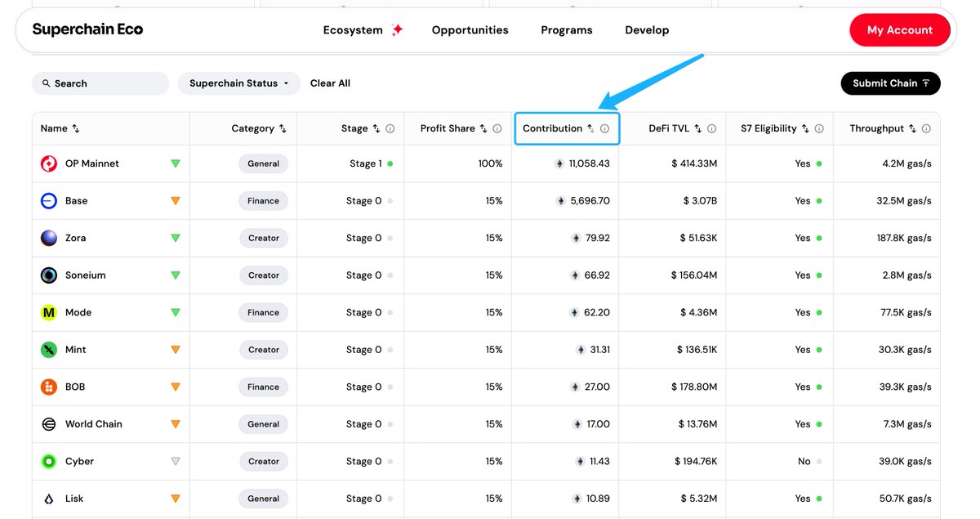Open Stage column info icon
This screenshot has width=980, height=519.
pyautogui.click(x=390, y=128)
